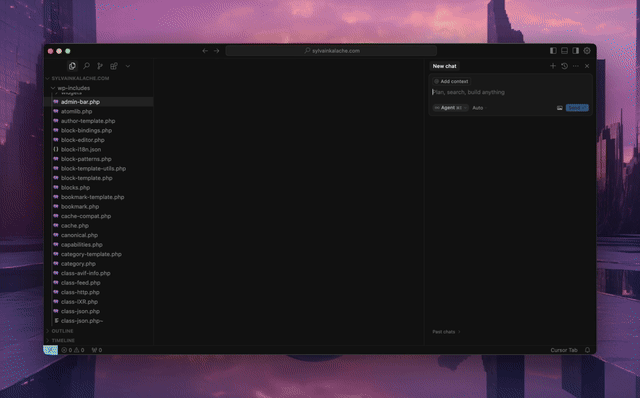The height and width of the screenshot is (398, 640).
Task: Click the remote connection indicator in status bar
Action: [x=51, y=350]
